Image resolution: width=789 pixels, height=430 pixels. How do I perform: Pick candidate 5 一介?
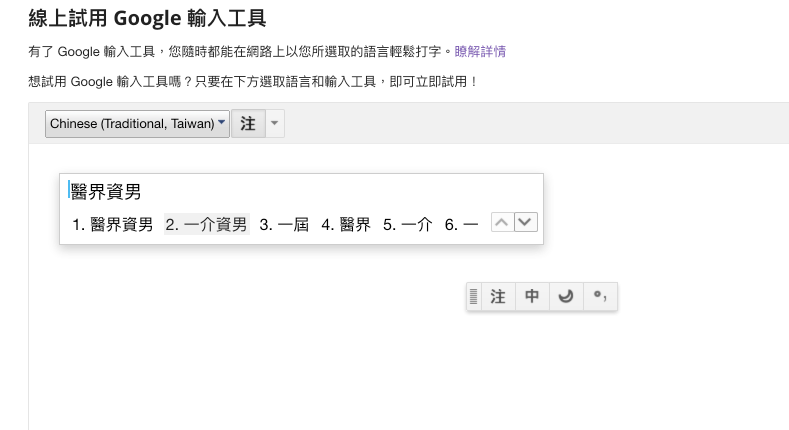pyautogui.click(x=407, y=225)
